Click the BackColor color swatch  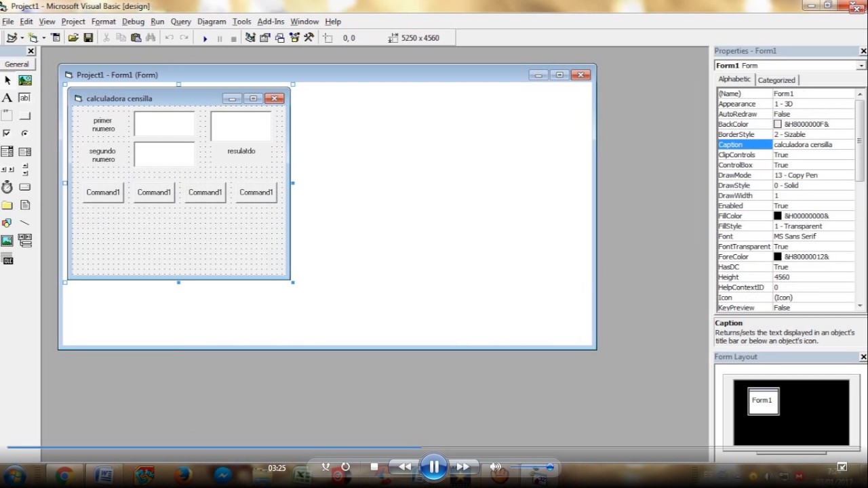tap(778, 125)
